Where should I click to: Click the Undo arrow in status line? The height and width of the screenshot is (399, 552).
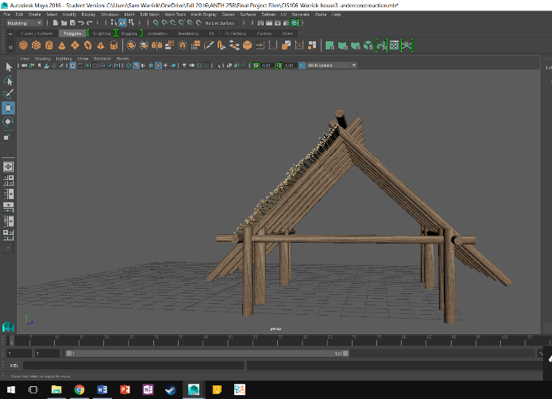click(81, 23)
